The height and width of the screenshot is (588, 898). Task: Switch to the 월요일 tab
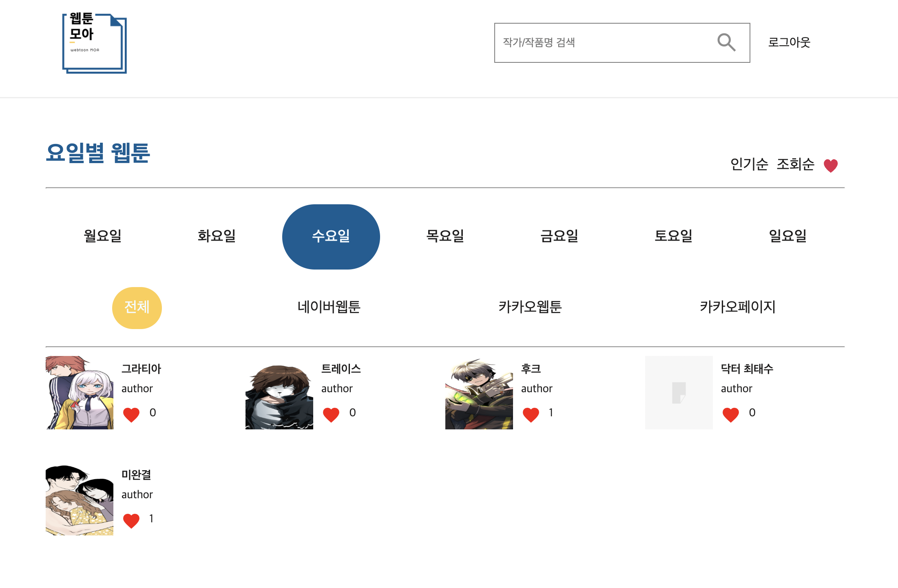[x=102, y=236]
